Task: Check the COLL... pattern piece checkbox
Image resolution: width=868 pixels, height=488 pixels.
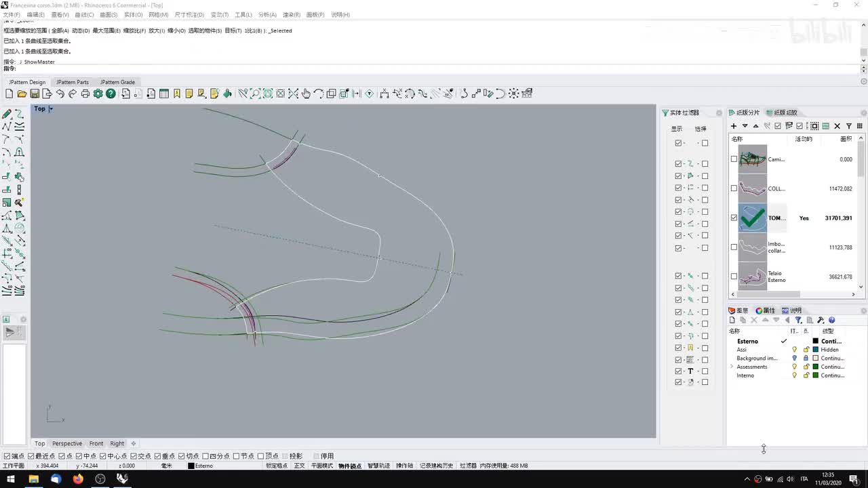Action: pyautogui.click(x=734, y=188)
